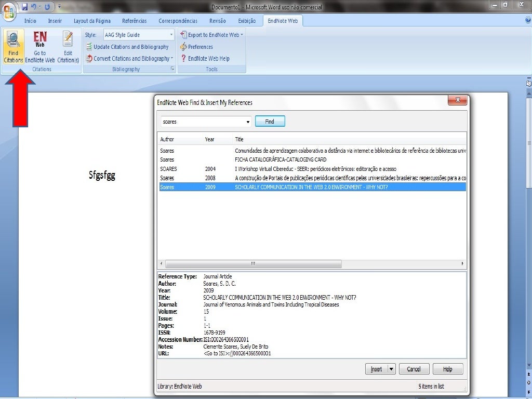This screenshot has height=399, width=532.
Task: Click the Year column header
Action: (x=210, y=139)
